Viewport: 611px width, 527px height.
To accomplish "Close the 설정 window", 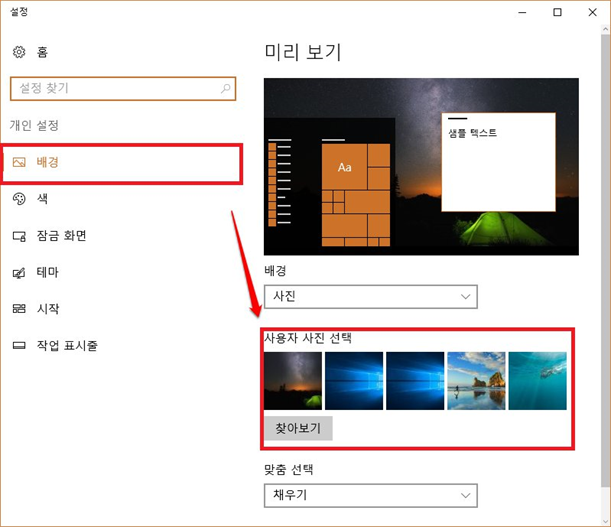I will (592, 12).
